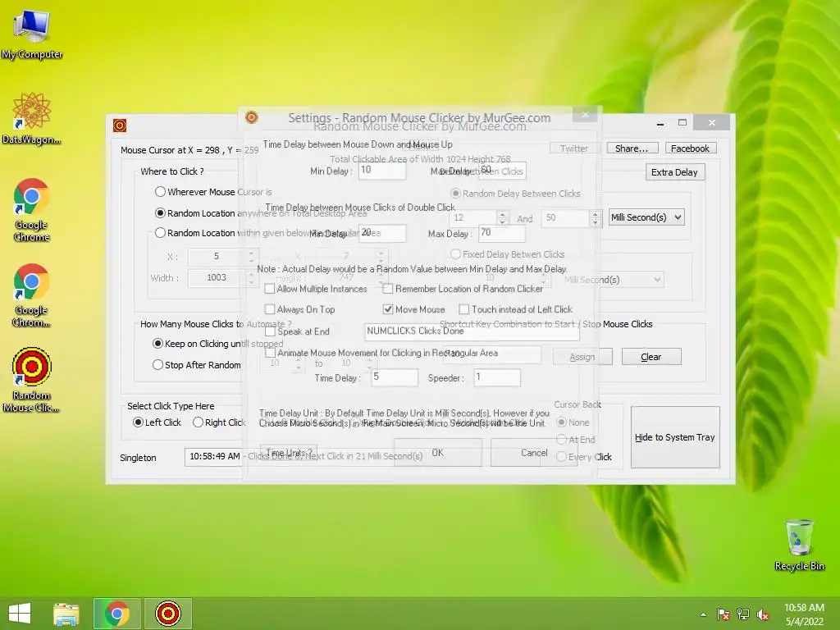Close the Settings dialog with its X

pos(585,114)
